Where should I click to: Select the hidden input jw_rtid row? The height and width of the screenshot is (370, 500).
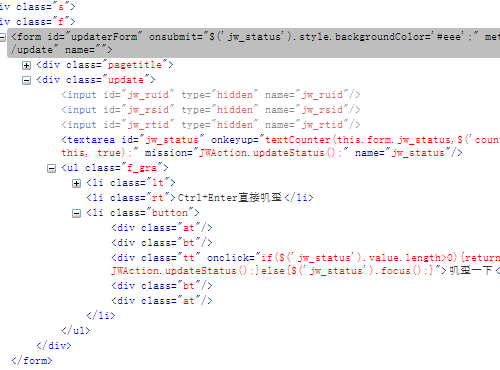point(211,125)
